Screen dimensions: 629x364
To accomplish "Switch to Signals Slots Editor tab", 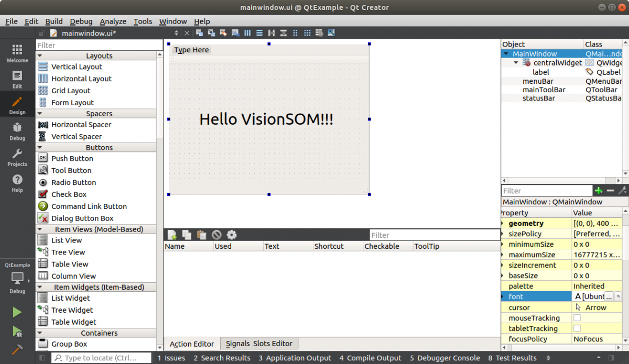I will coord(259,344).
